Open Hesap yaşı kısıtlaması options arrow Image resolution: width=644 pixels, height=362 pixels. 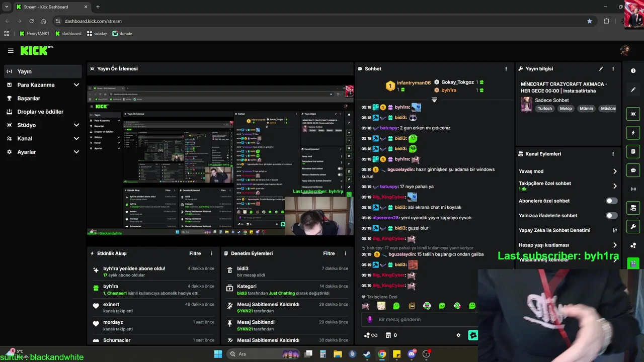[615, 245]
